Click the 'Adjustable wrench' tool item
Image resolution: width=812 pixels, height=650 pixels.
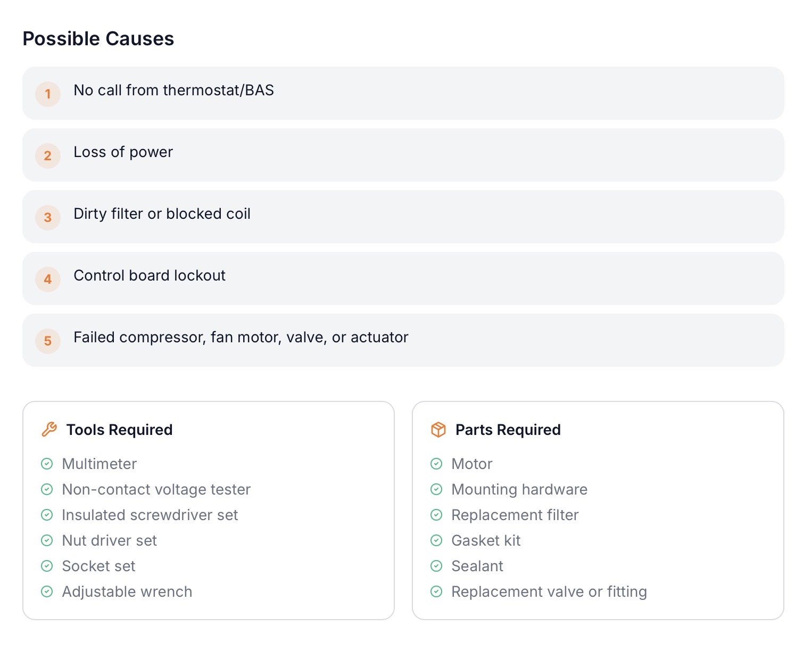point(127,591)
